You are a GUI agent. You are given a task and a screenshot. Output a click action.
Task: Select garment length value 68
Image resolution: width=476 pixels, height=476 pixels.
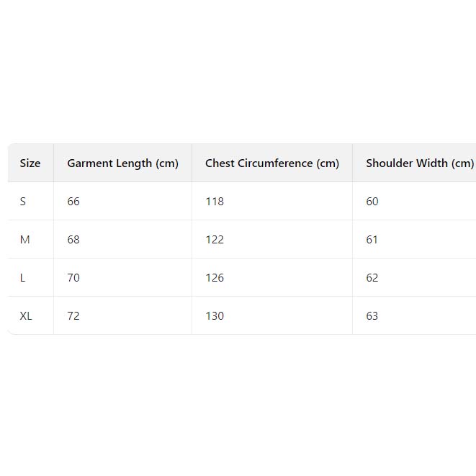[73, 240]
